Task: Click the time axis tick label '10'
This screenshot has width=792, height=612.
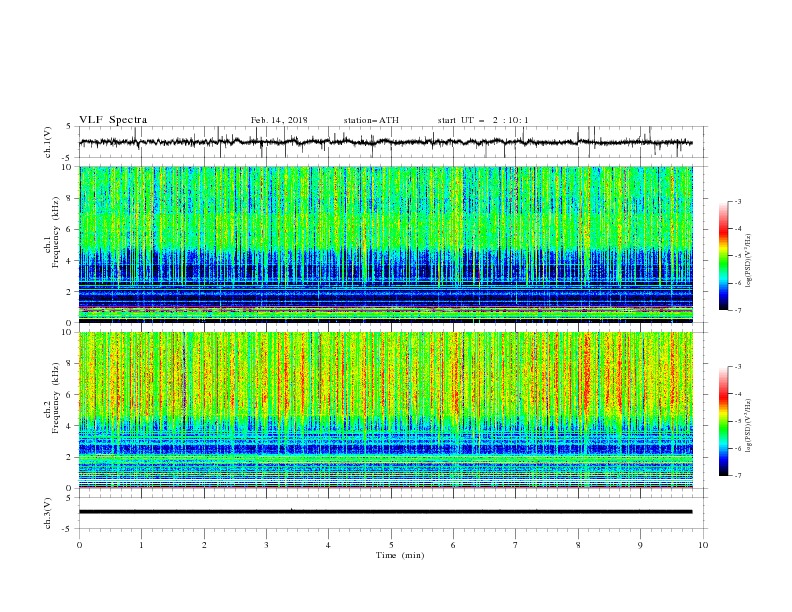Action: (x=703, y=545)
